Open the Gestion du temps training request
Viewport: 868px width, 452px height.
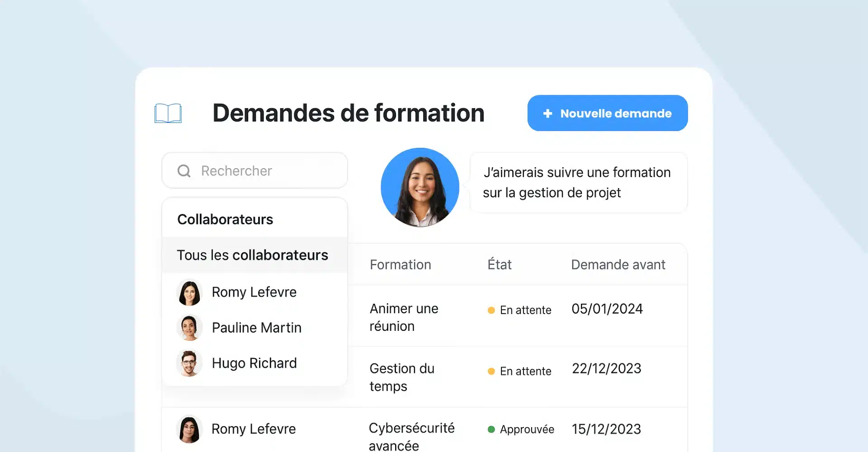coord(401,377)
